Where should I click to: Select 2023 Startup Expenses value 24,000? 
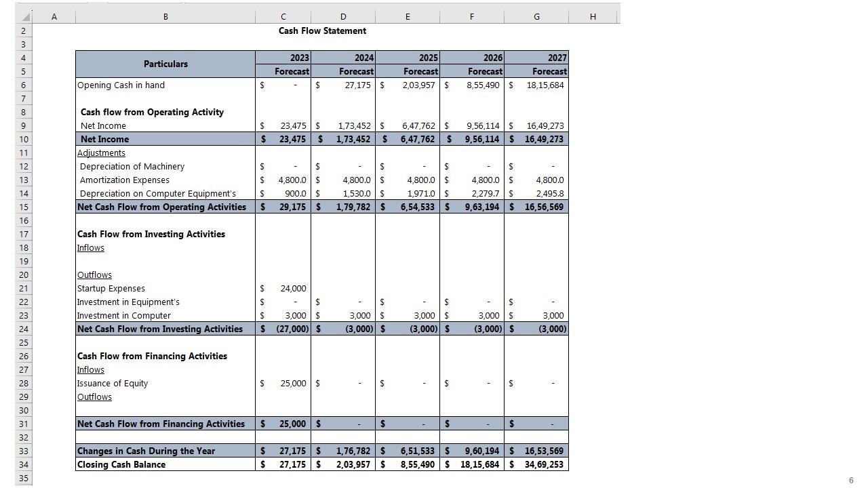[x=292, y=288]
